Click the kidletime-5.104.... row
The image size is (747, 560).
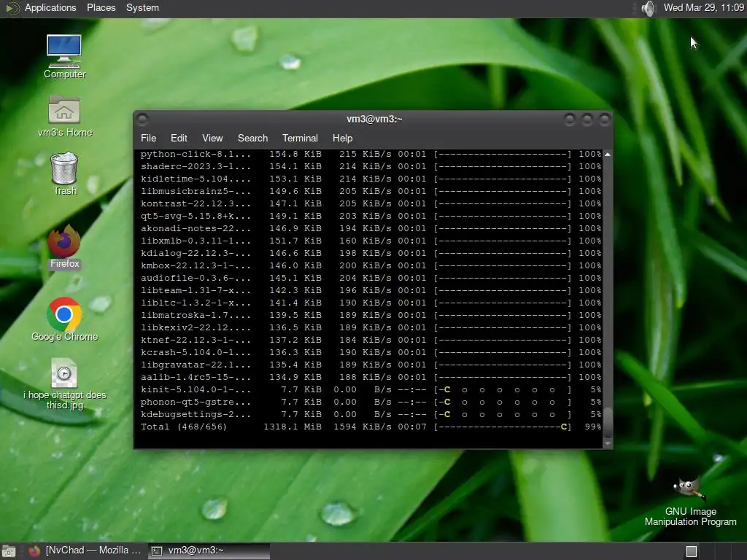tap(371, 179)
